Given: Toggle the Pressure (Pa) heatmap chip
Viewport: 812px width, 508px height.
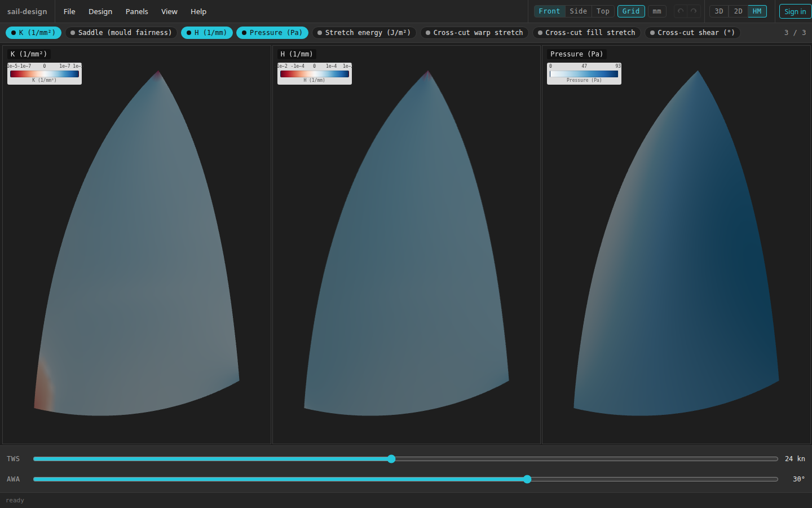Looking at the screenshot, I should coord(272,33).
